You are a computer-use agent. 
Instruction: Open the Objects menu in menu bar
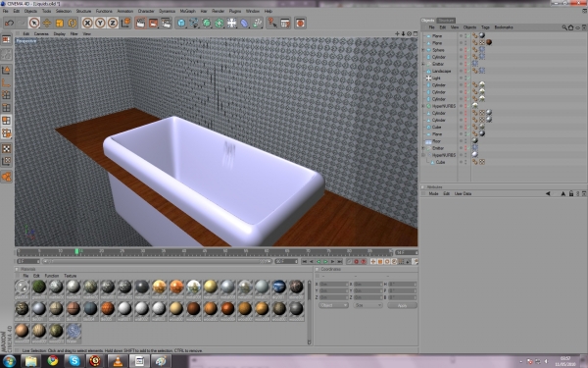pyautogui.click(x=30, y=11)
